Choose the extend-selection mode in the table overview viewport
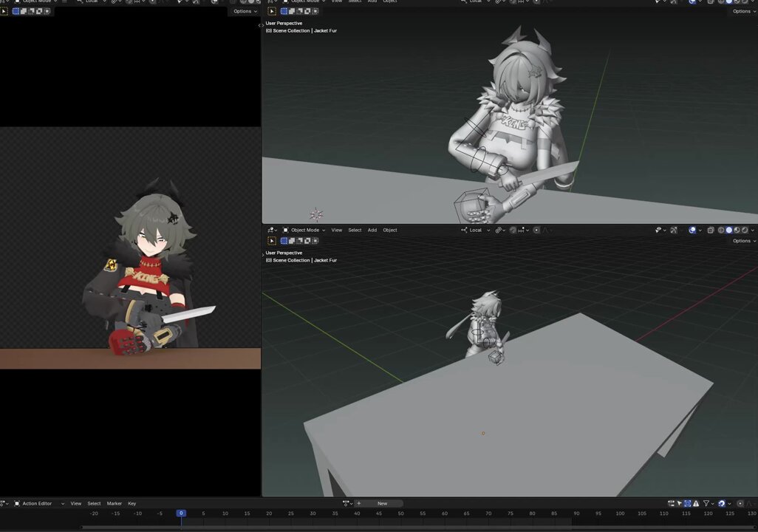The width and height of the screenshot is (758, 532). tap(292, 241)
